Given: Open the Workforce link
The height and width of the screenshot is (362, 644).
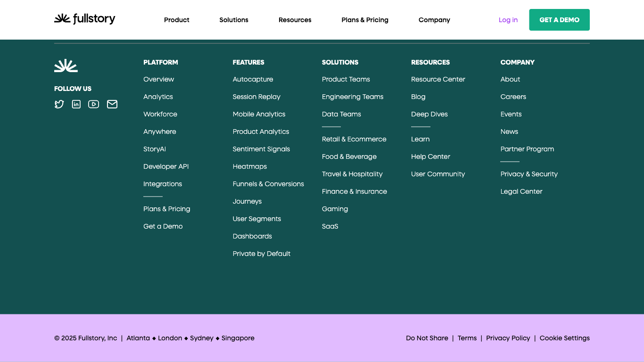Looking at the screenshot, I should click(x=160, y=114).
